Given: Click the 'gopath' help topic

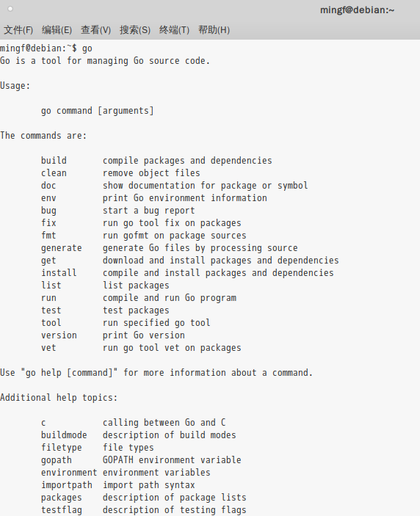Looking at the screenshot, I should 57,460.
